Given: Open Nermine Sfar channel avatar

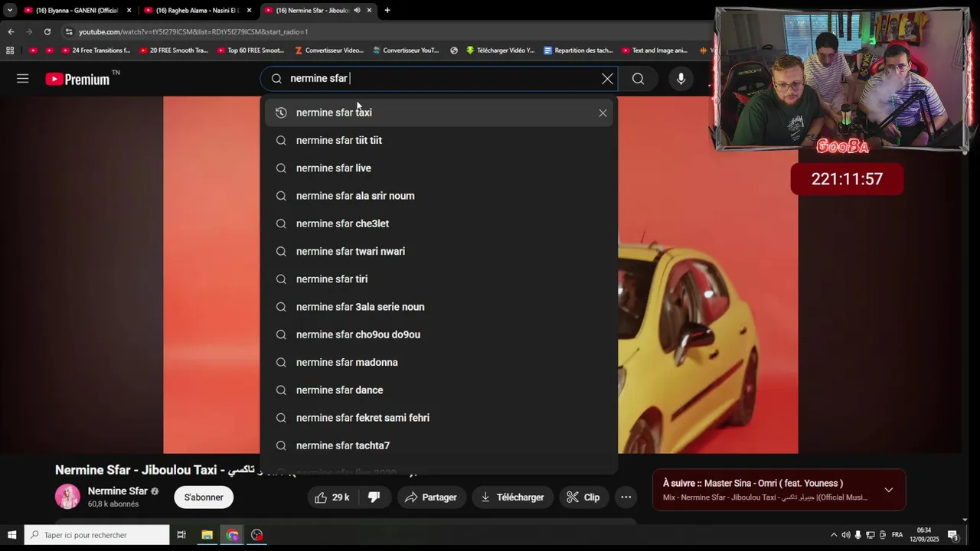Looking at the screenshot, I should (67, 497).
